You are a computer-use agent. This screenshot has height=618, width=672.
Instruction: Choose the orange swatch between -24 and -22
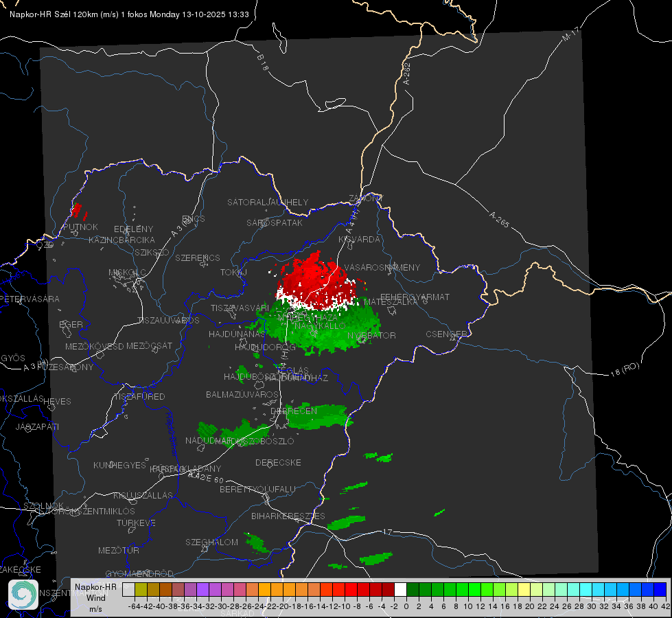point(264,590)
